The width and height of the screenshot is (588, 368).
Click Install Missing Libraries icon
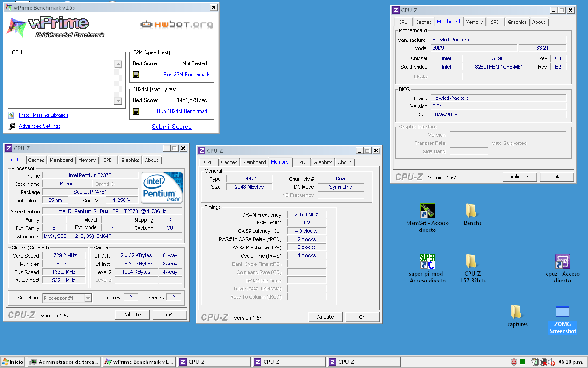click(x=11, y=115)
